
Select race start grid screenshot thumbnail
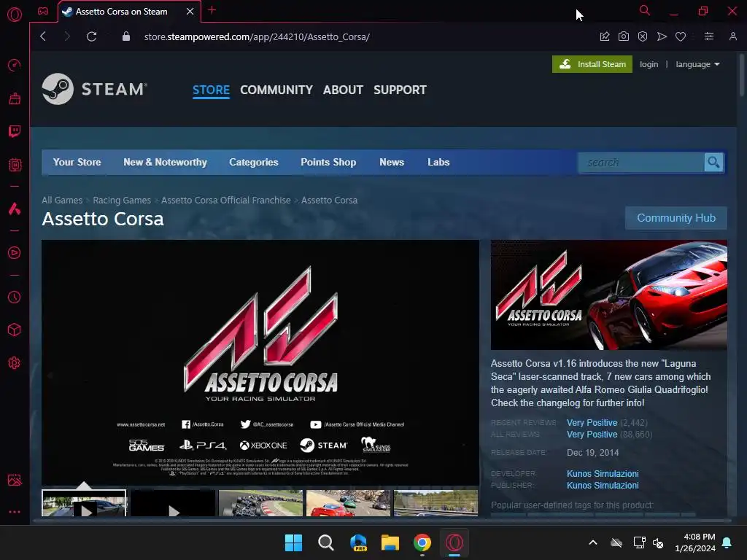pos(260,503)
